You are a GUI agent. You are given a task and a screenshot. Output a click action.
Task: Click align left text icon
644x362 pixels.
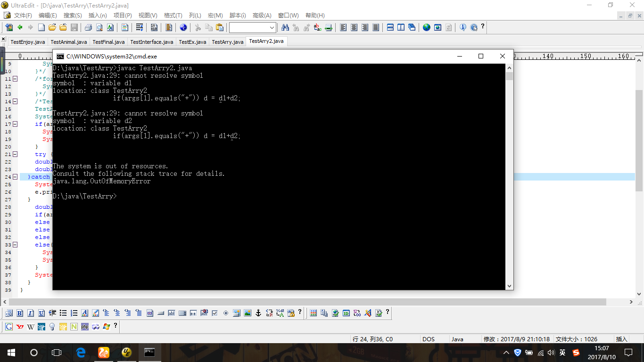point(343,27)
